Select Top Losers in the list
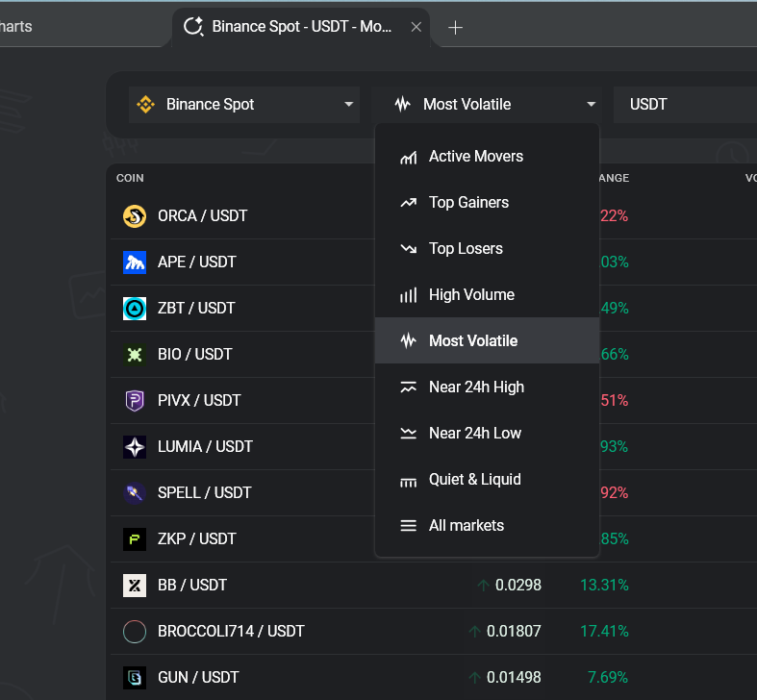This screenshot has width=757, height=700. 466,249
